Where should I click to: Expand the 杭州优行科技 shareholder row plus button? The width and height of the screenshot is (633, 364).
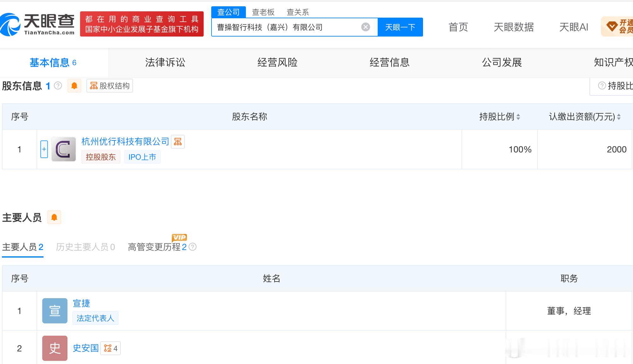44,149
